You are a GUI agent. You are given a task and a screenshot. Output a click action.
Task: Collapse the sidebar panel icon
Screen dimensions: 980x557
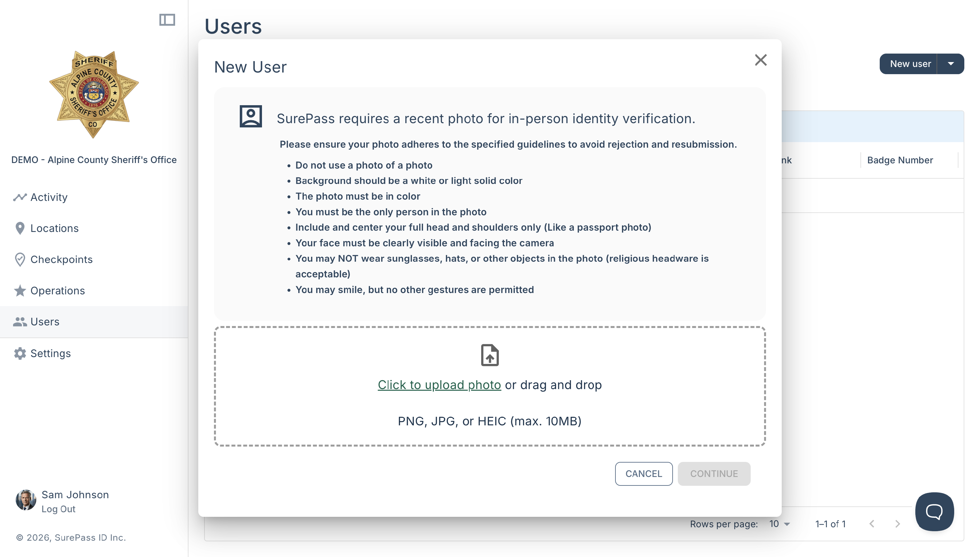[x=167, y=20]
